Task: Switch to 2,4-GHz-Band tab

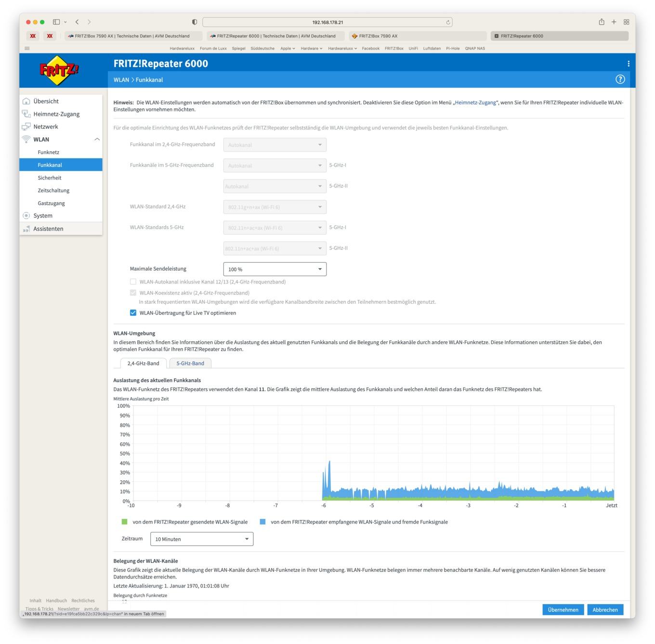Action: point(143,363)
